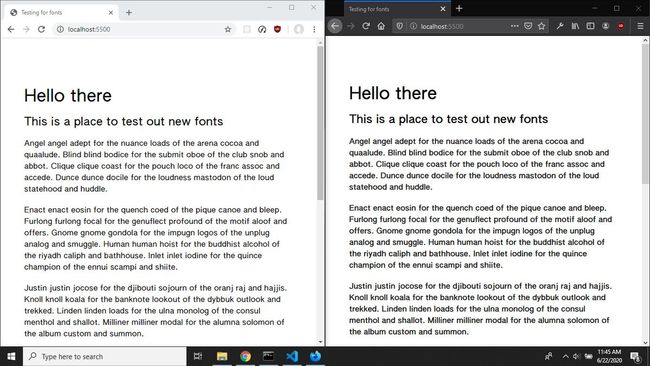This screenshot has width=650, height=366.
Task: Click the Firefox home button
Action: (x=381, y=26)
